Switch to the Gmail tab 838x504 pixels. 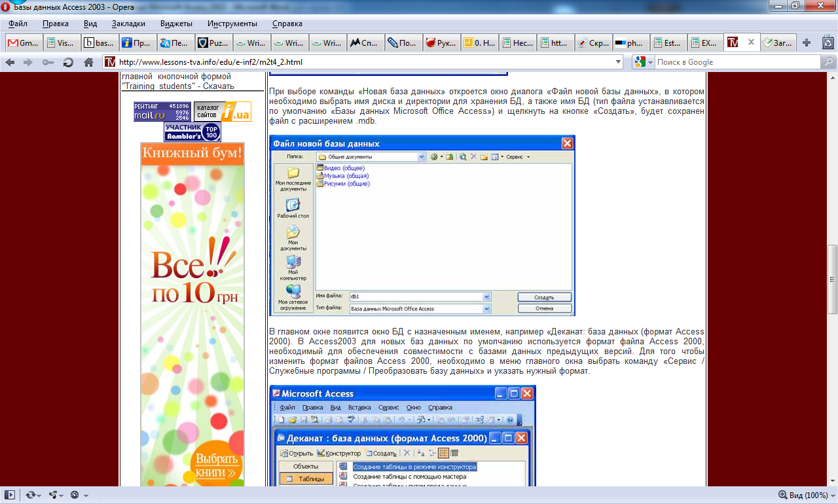click(24, 43)
